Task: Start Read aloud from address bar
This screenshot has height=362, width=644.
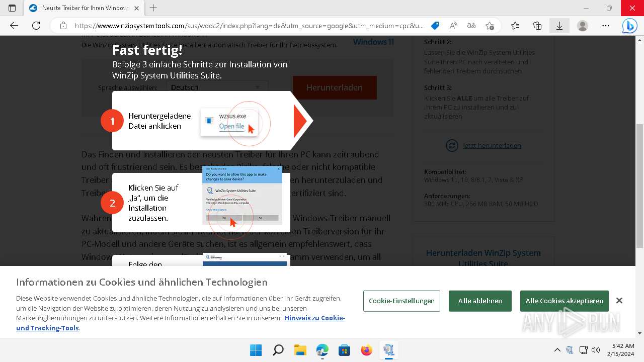Action: [x=453, y=26]
